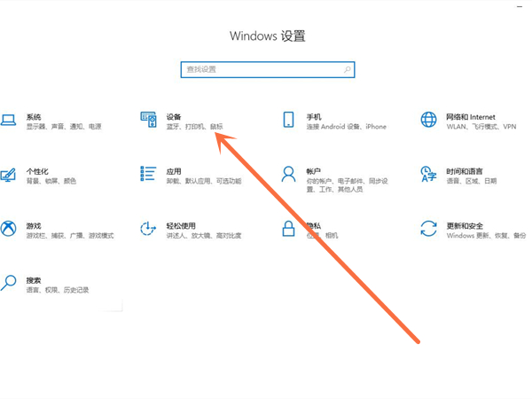This screenshot has height=399, width=532.
Task: Click the 游戏 Xbox icon
Action: click(x=9, y=229)
